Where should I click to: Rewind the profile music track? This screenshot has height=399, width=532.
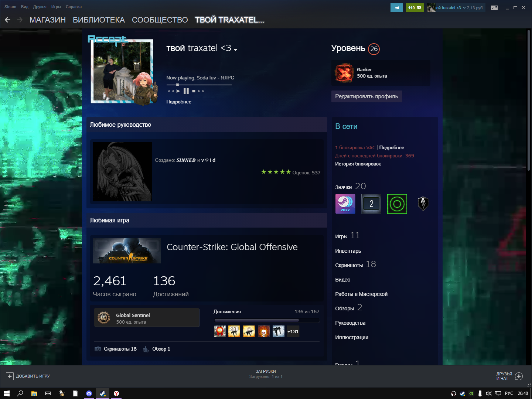pyautogui.click(x=170, y=91)
